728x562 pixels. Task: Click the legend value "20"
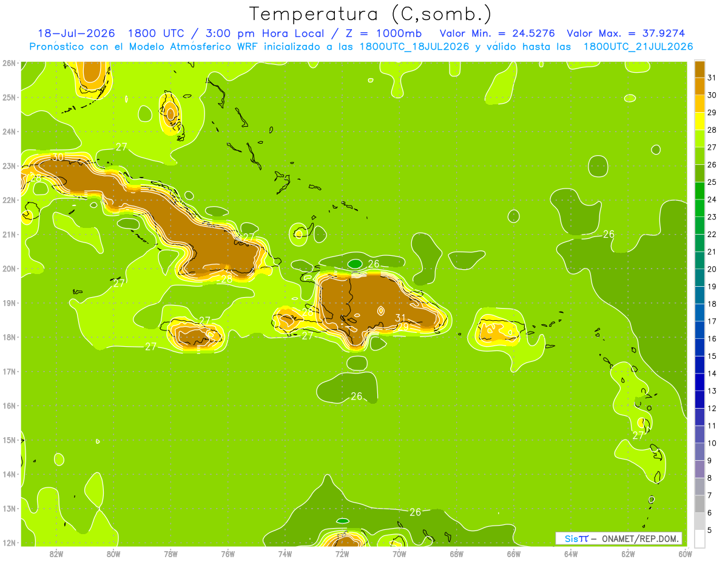pyautogui.click(x=712, y=269)
